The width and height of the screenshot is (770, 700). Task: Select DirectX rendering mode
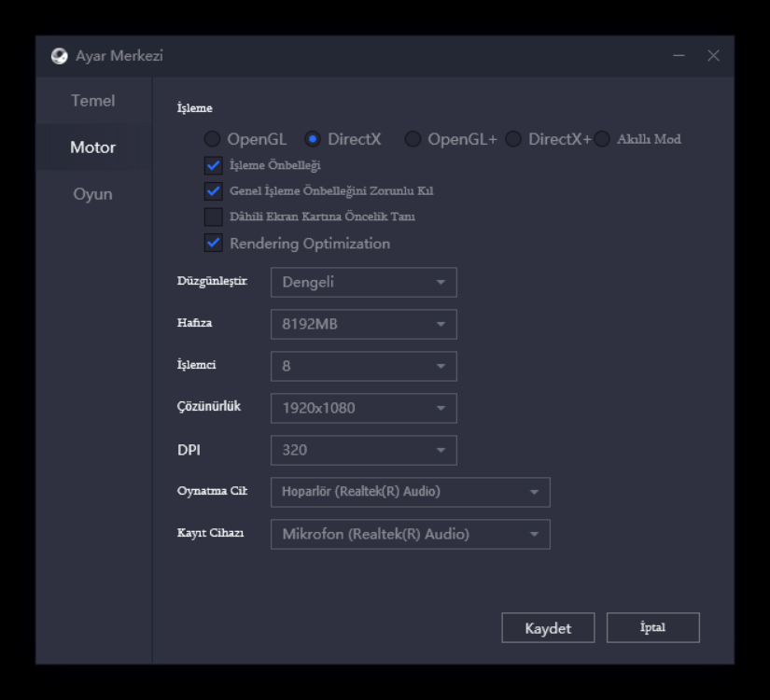[313, 139]
